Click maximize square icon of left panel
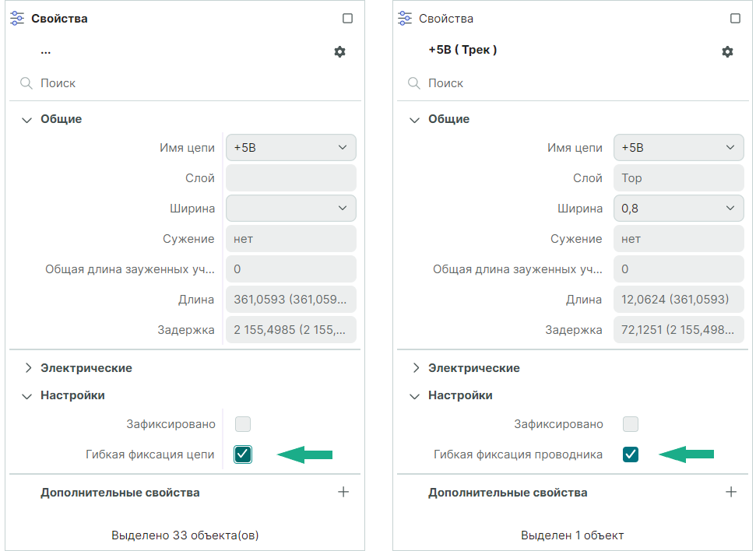The image size is (756, 551). tap(348, 19)
